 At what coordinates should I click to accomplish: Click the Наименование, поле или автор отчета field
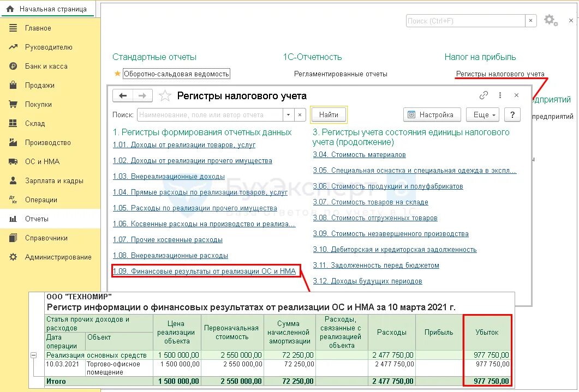[210, 114]
